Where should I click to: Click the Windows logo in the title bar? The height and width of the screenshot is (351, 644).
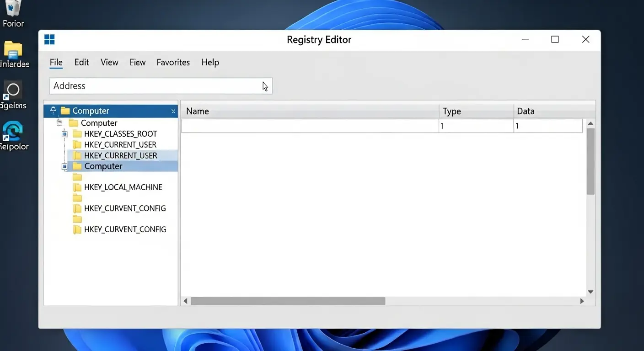tap(49, 39)
